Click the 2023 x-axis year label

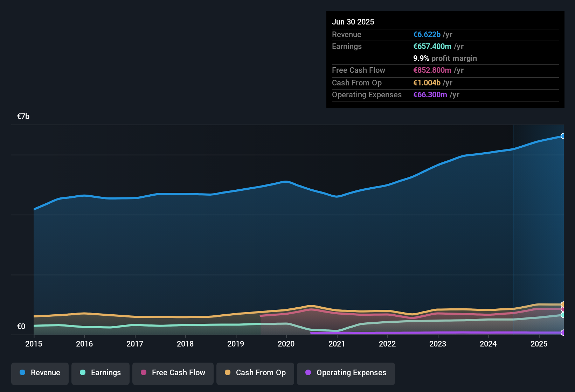coord(438,344)
